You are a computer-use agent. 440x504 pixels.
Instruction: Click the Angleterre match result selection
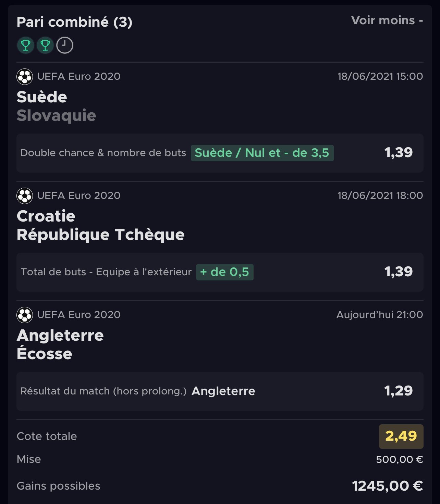coord(223,391)
